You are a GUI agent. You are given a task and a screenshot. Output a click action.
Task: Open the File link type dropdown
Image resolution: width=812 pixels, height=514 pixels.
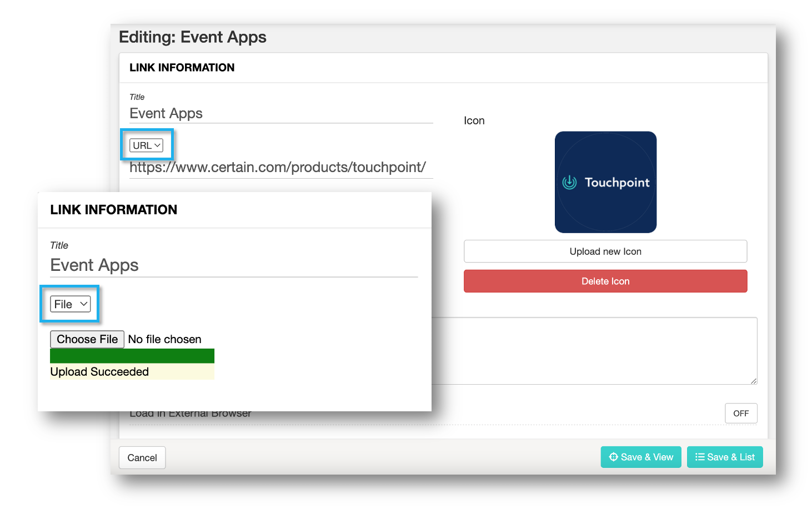[x=71, y=304]
